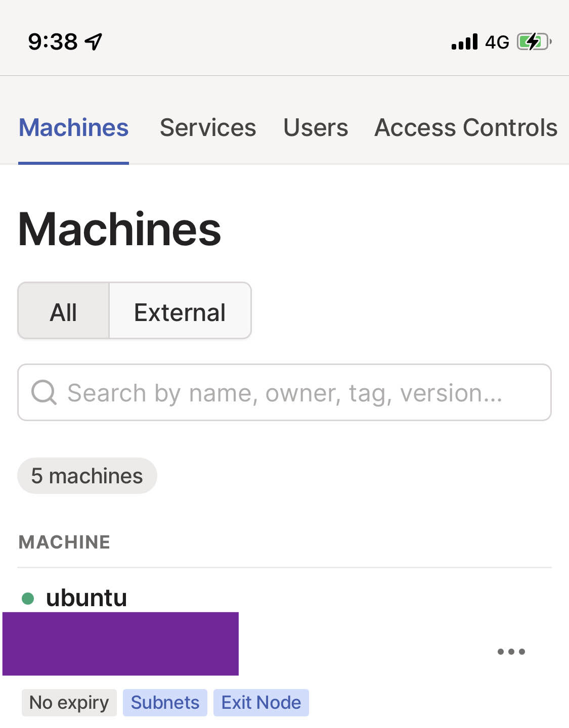The width and height of the screenshot is (569, 728).
Task: Click the No expiry badge
Action: tap(69, 702)
